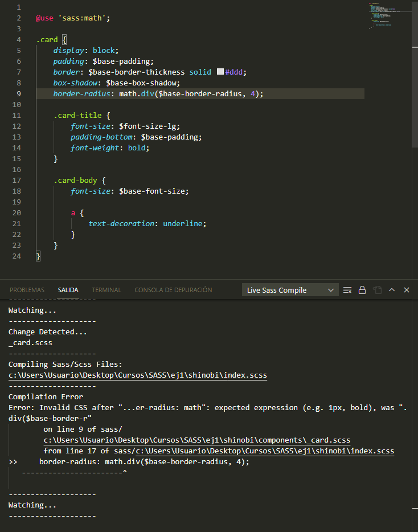
Task: Open the CONSOLA DE DEPURACIÓN tab
Action: click(x=173, y=290)
